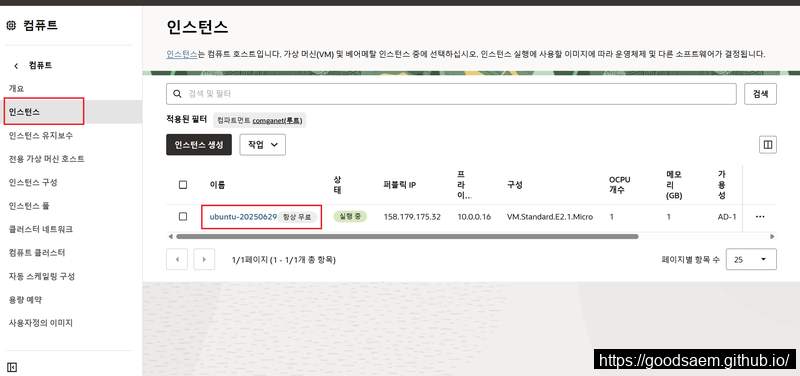Click the horizontal table scrollbar
This screenshot has width=800, height=376.
tap(407, 237)
